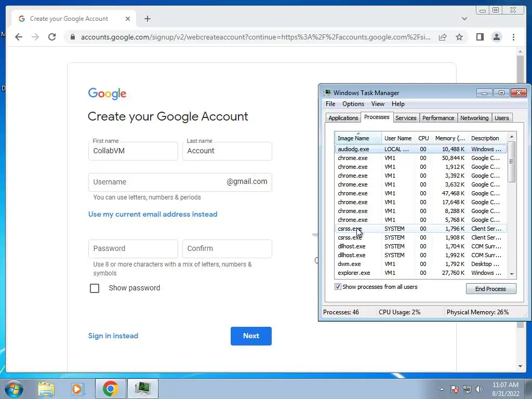Image resolution: width=532 pixels, height=399 pixels.
Task: Sort processes by CPU column
Action: (423, 138)
